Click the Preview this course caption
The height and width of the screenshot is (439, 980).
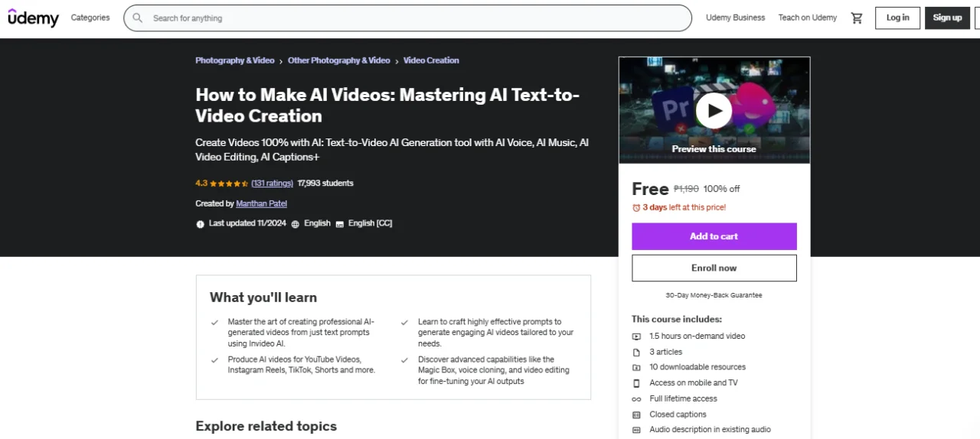(714, 149)
